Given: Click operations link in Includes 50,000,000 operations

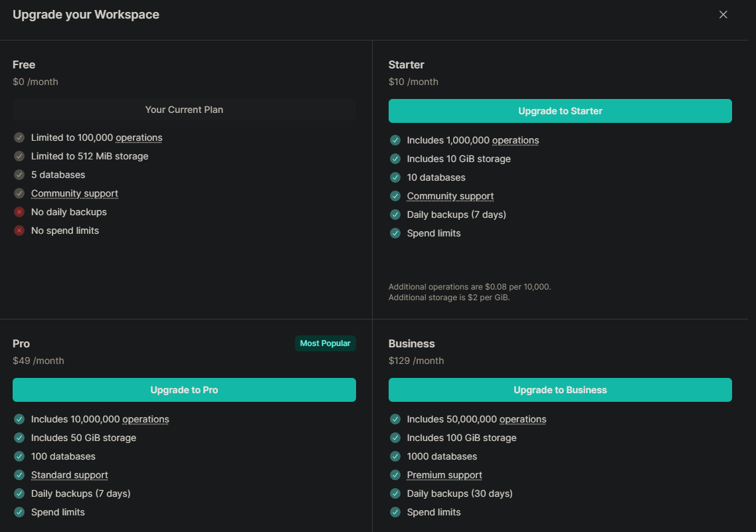Looking at the screenshot, I should pos(523,419).
